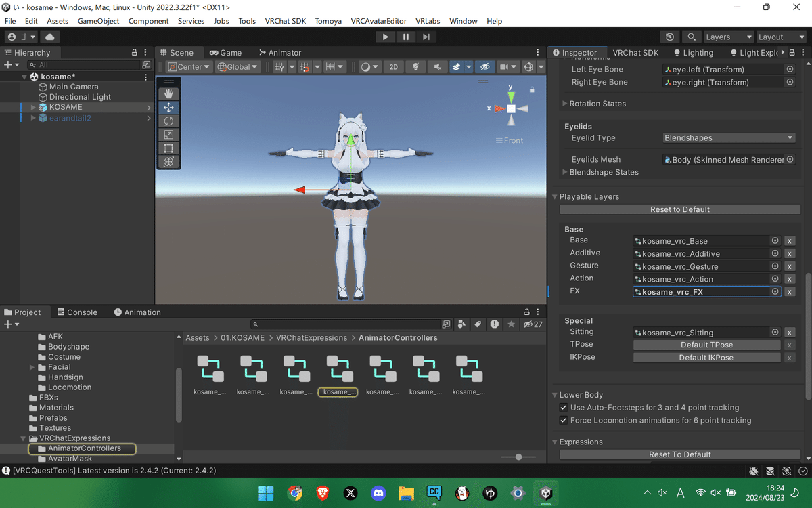Click the Step frame button
Viewport: 812px width, 508px height.
tap(425, 37)
